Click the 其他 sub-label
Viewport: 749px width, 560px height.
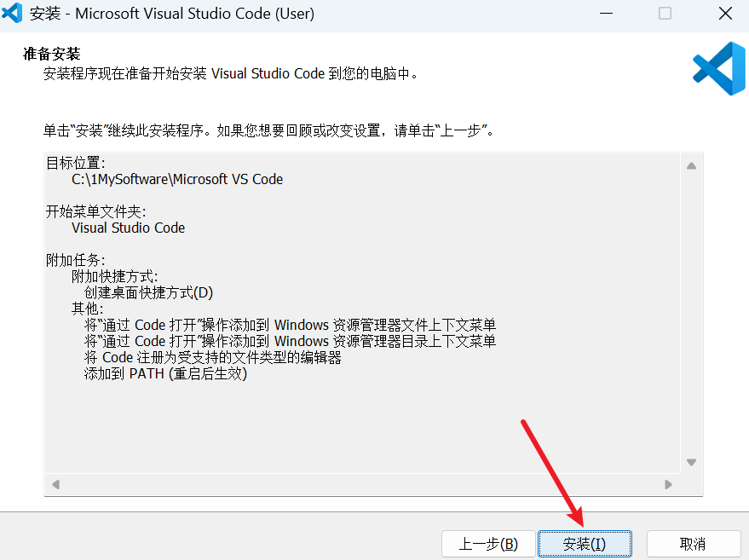coord(88,309)
